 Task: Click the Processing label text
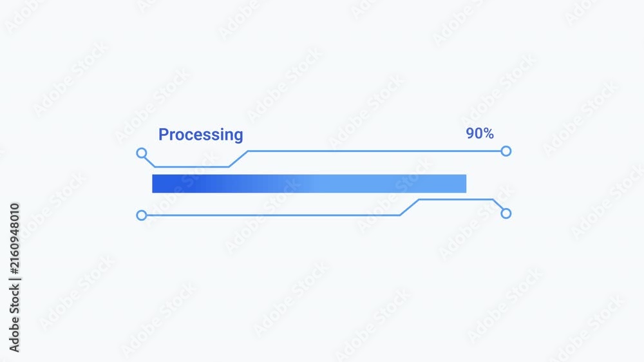coord(200,135)
